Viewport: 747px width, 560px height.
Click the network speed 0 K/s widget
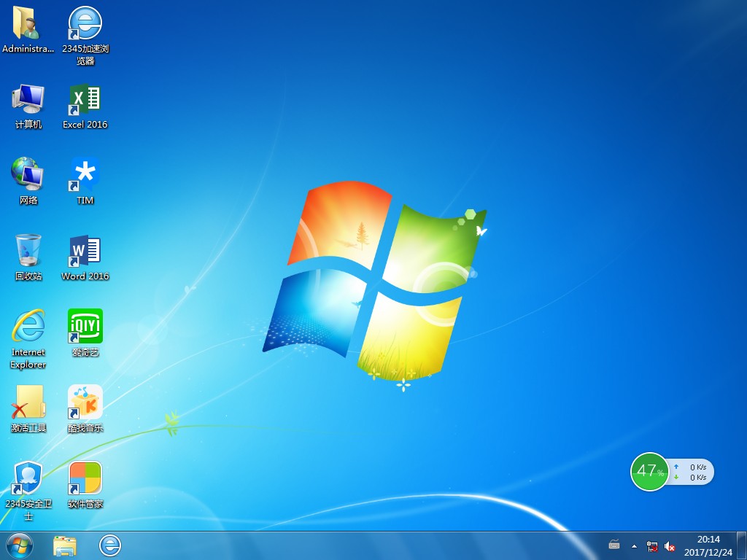click(692, 472)
